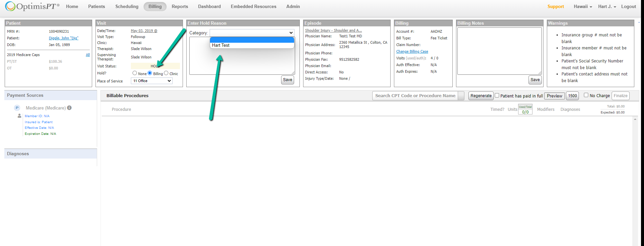The image size is (644, 246).
Task: Click Member ID: N/A under Medicare
Action: (37, 116)
